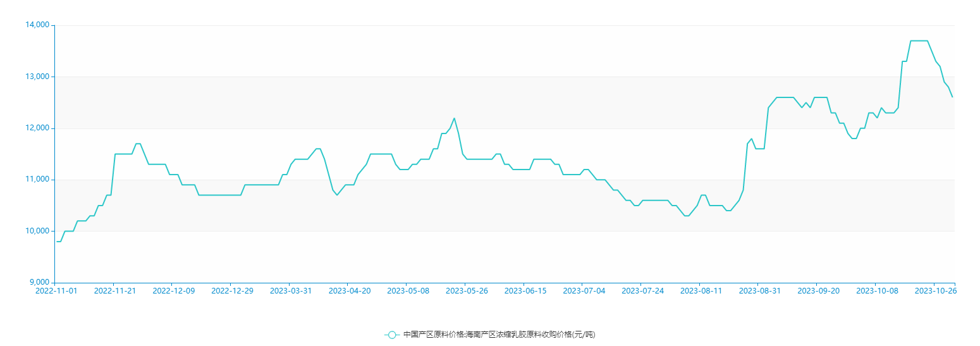
Task: Select the 2023-05-26 date label
Action: [x=467, y=291]
